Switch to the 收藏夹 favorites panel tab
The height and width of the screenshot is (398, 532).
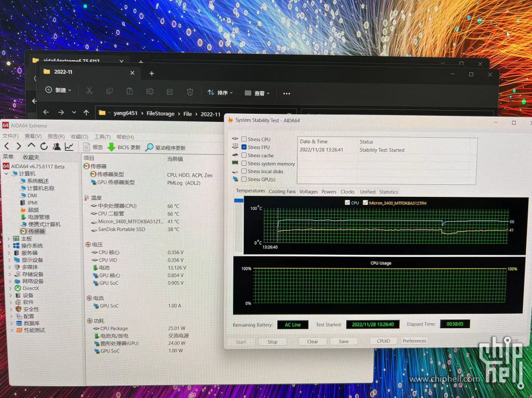point(31,157)
